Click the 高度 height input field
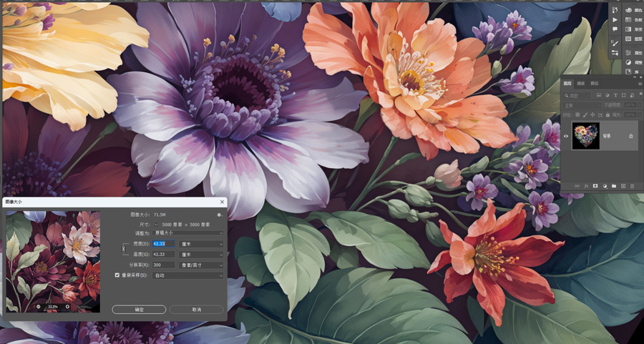 click(163, 255)
